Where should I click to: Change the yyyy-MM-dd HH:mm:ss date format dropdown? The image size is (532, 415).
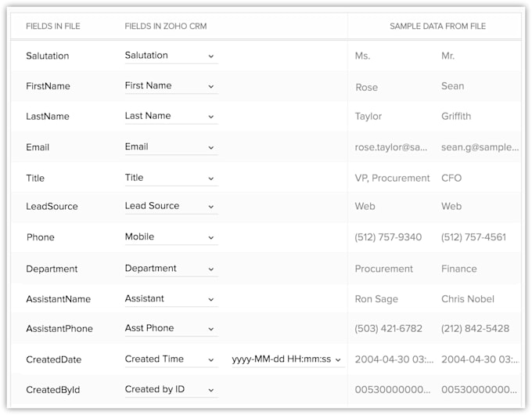click(x=288, y=359)
